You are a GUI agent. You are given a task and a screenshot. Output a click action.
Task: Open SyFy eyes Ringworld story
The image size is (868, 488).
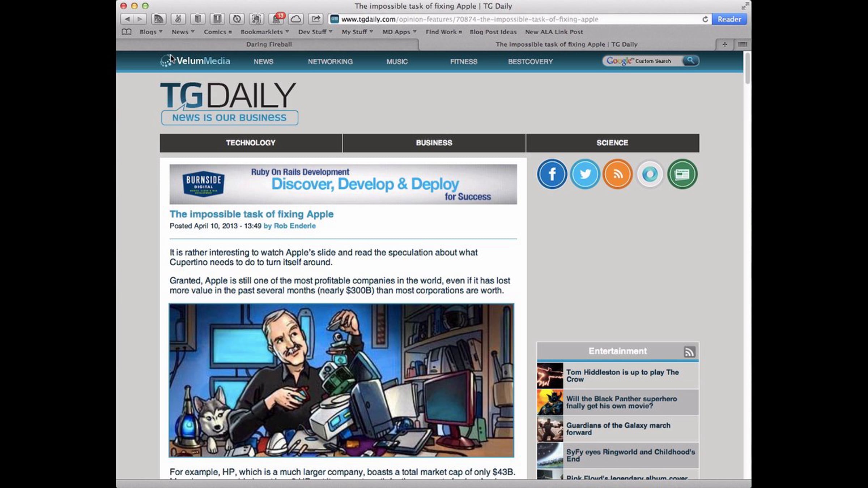(x=630, y=455)
